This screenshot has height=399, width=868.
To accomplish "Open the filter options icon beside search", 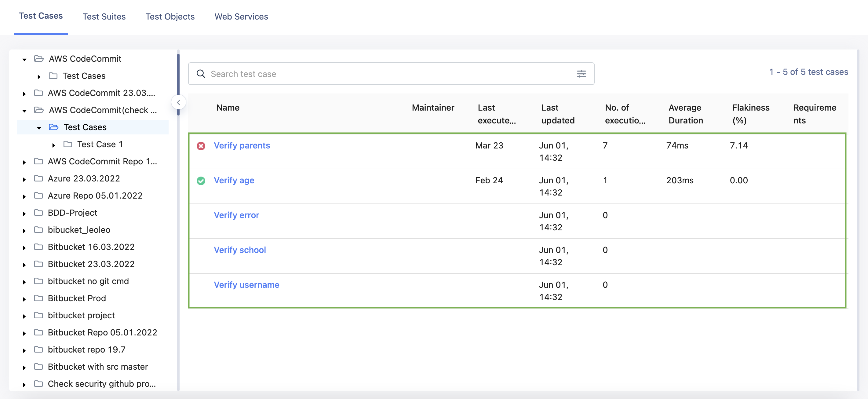I will tap(582, 73).
